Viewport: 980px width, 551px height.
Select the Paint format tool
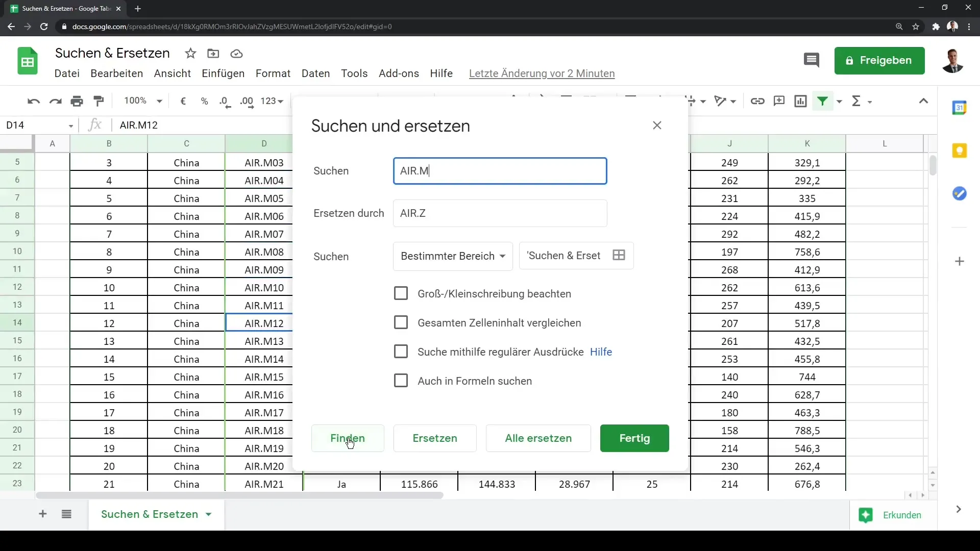[99, 101]
